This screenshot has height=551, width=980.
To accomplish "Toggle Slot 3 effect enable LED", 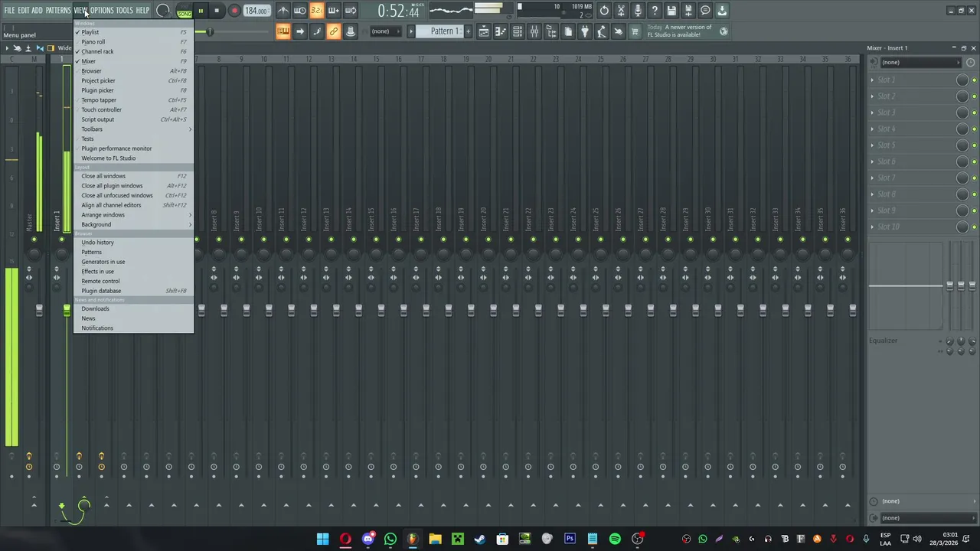I will (x=974, y=112).
